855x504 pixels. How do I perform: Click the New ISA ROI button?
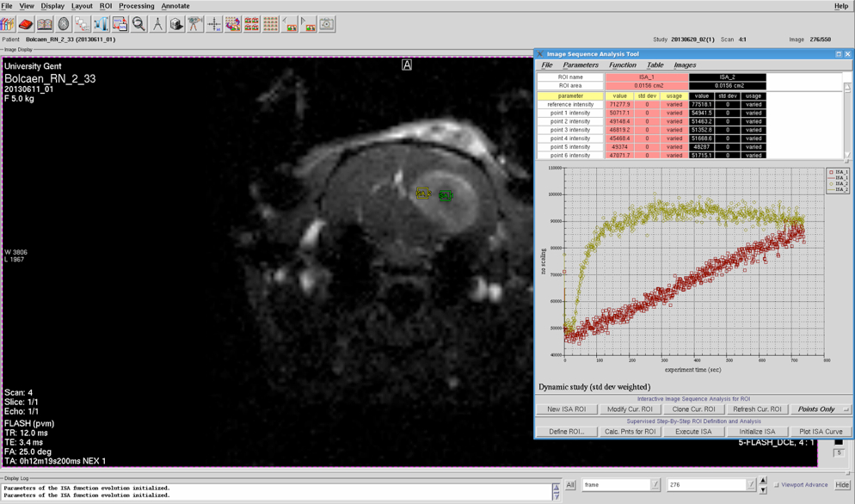(566, 409)
